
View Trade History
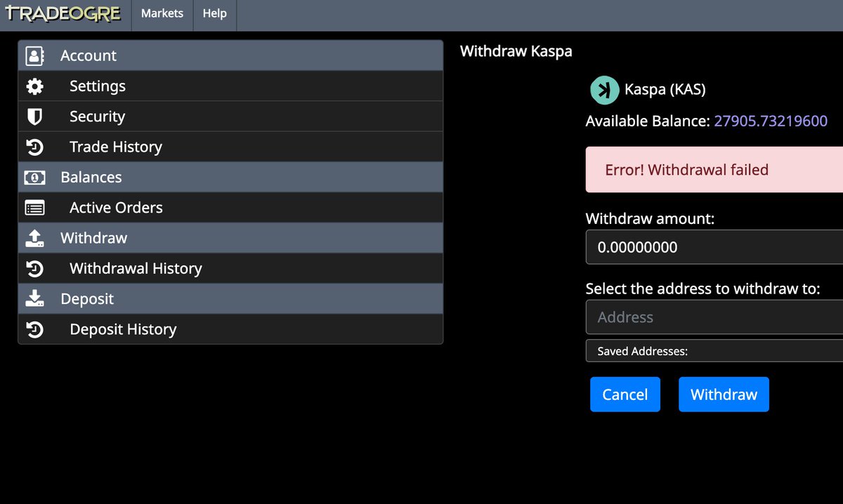coord(230,147)
